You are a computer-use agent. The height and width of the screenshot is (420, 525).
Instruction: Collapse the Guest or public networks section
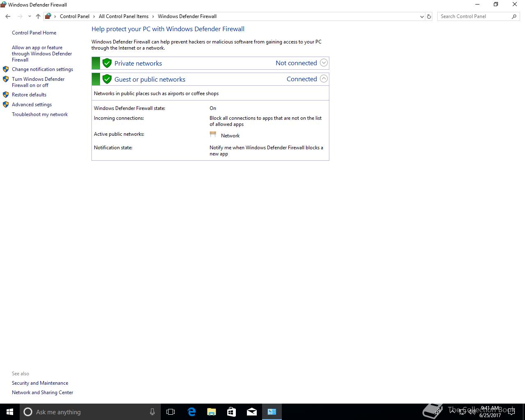[324, 79]
